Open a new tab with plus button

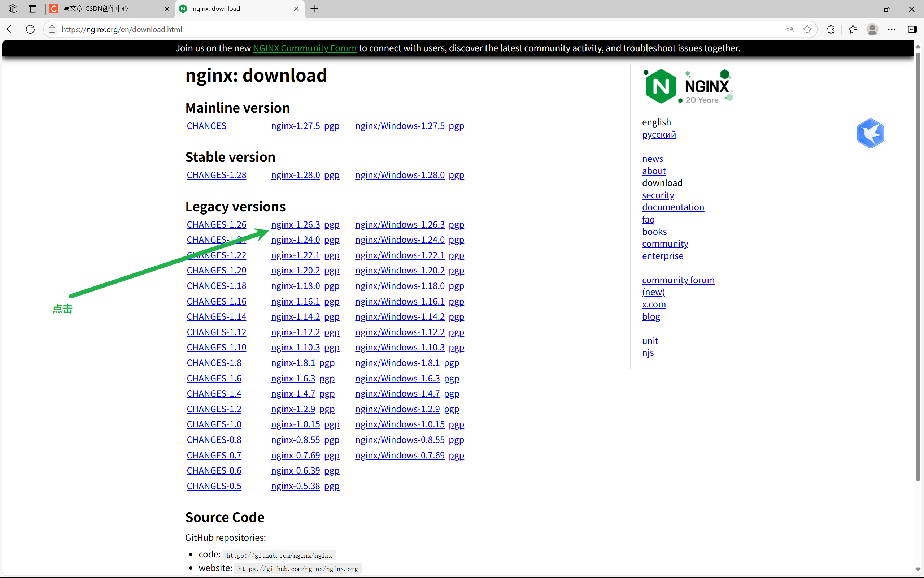pos(314,8)
